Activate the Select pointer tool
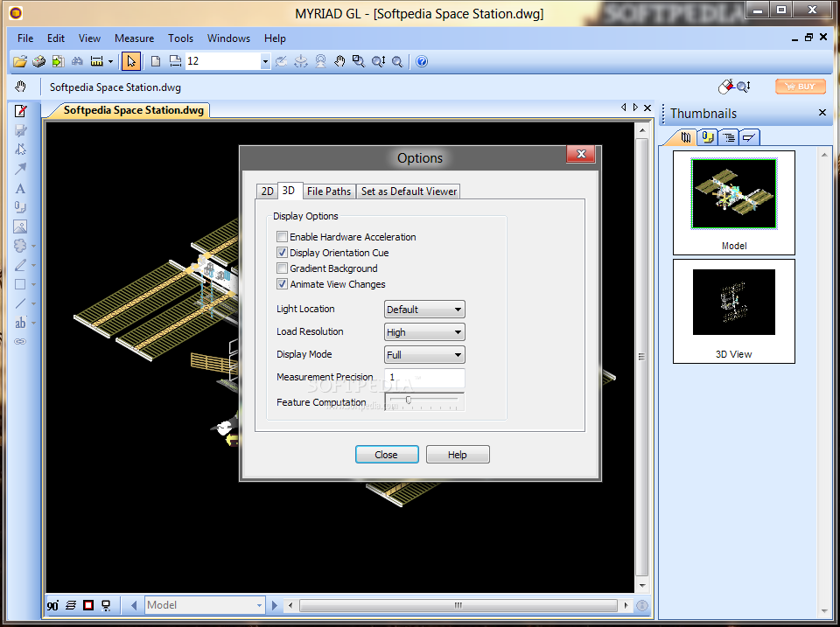This screenshot has height=627, width=840. 131,61
